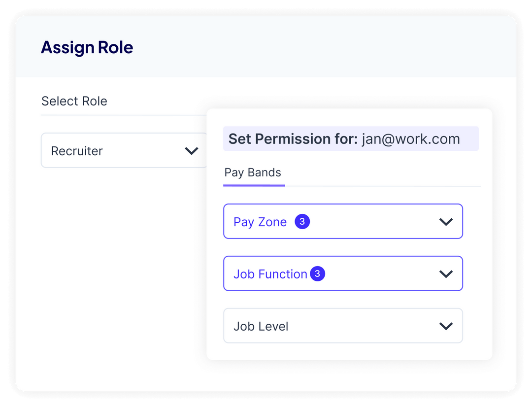Click the Set Permission for header
This screenshot has width=532, height=407.
click(x=351, y=139)
